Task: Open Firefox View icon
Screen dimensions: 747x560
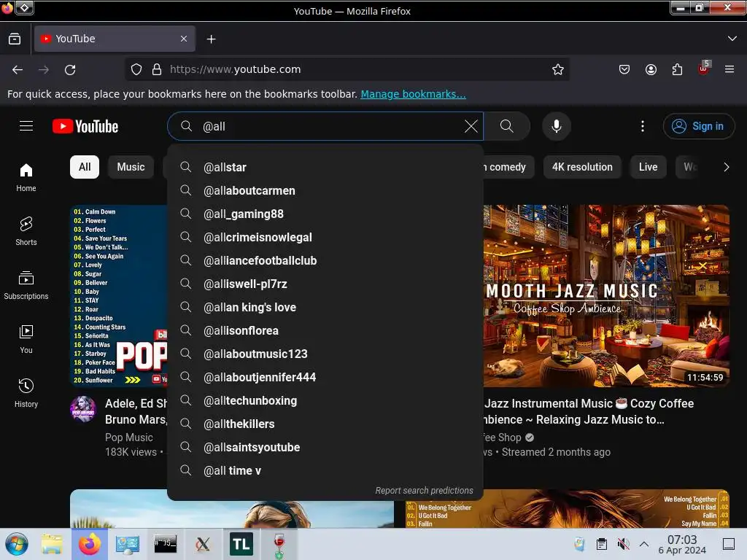Action: [x=15, y=39]
